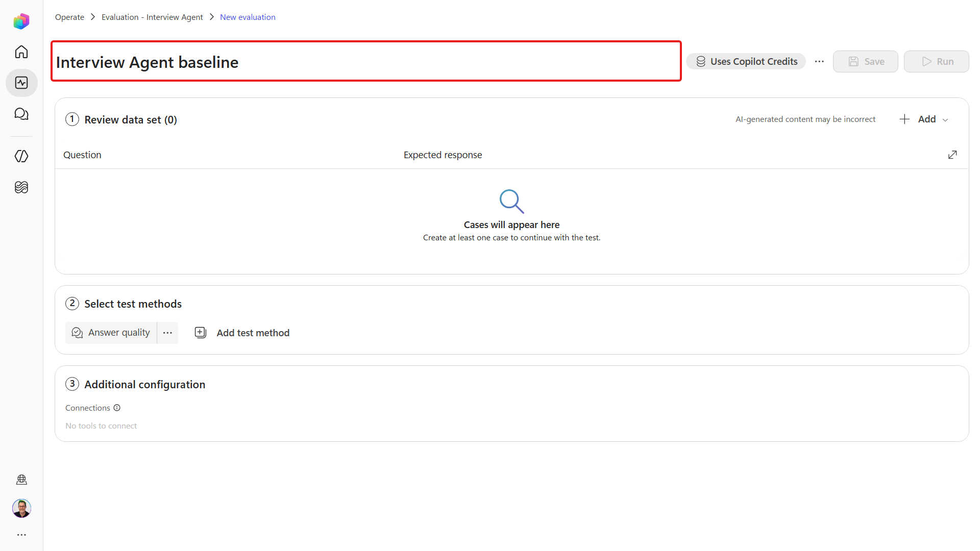Image resolution: width=980 pixels, height=551 pixels.
Task: Click Cases will appear here message
Action: pyautogui.click(x=511, y=224)
